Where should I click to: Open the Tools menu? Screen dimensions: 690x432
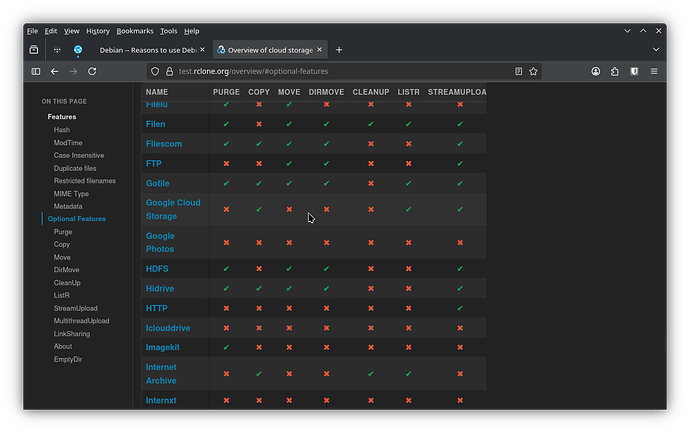169,31
